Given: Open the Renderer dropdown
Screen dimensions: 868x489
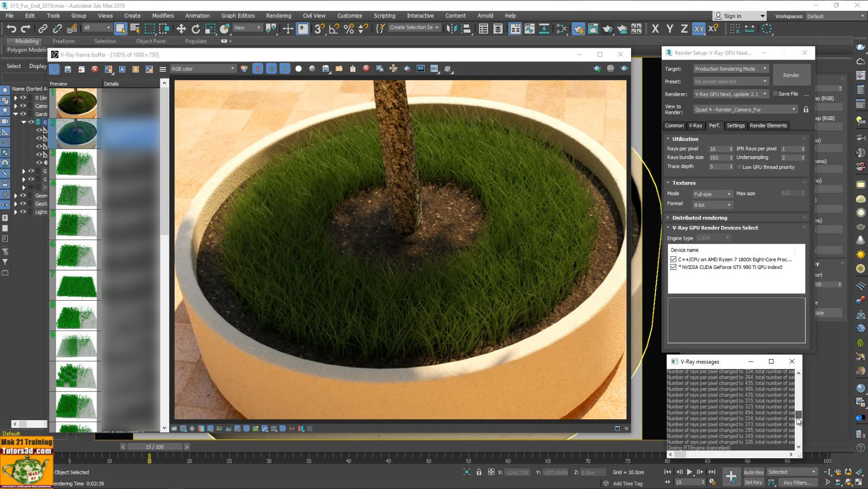Looking at the screenshot, I should 730,94.
